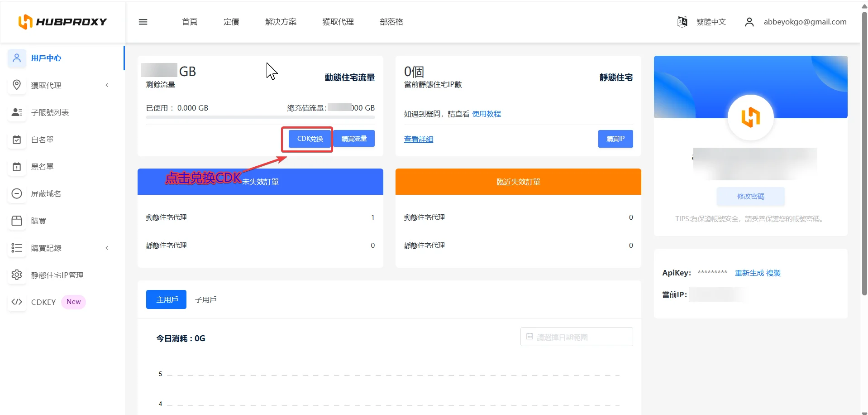Image resolution: width=868 pixels, height=415 pixels.
Task: Click the CDKEY code brackets icon
Action: (x=17, y=302)
